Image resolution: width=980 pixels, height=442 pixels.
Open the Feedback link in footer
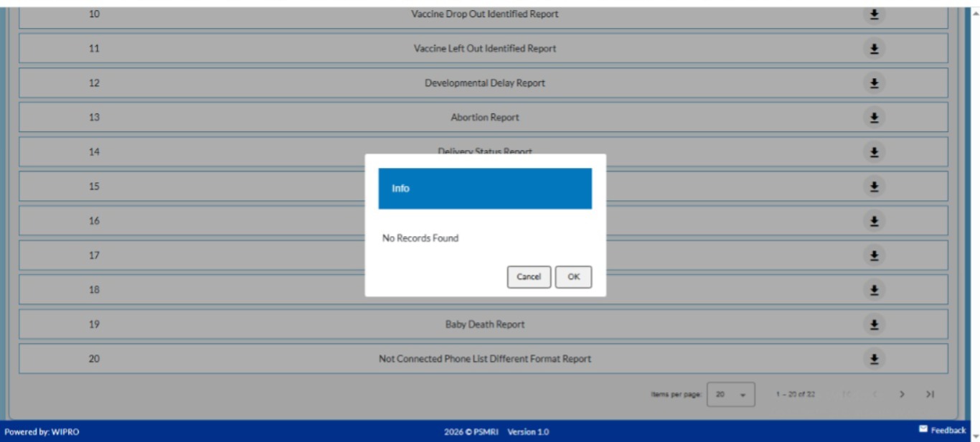pyautogui.click(x=942, y=430)
